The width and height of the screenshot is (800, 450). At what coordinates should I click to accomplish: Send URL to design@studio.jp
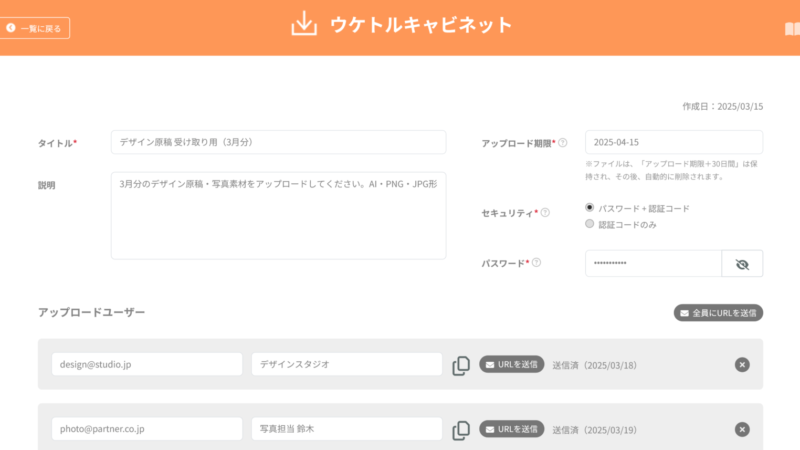coord(512,364)
